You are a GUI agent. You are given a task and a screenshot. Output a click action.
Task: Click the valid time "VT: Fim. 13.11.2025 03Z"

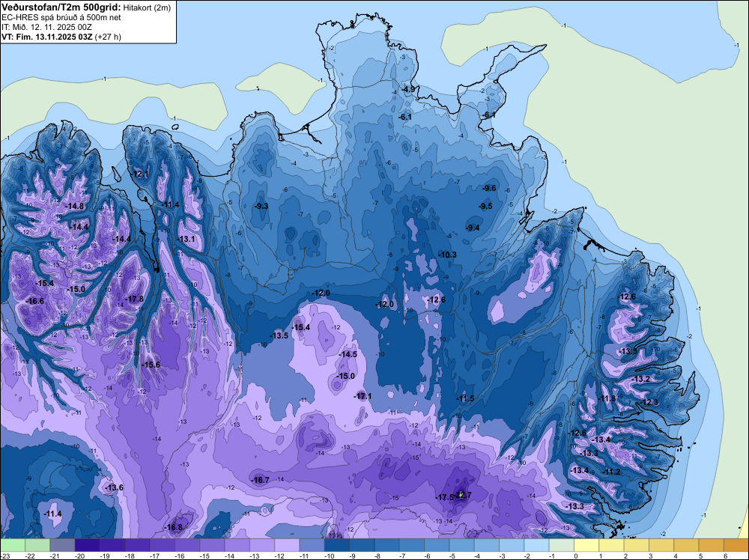(x=47, y=37)
